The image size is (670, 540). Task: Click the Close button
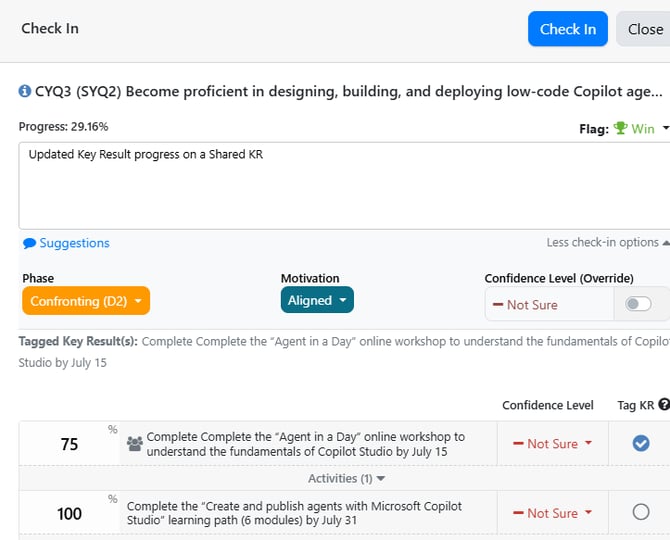(x=645, y=29)
